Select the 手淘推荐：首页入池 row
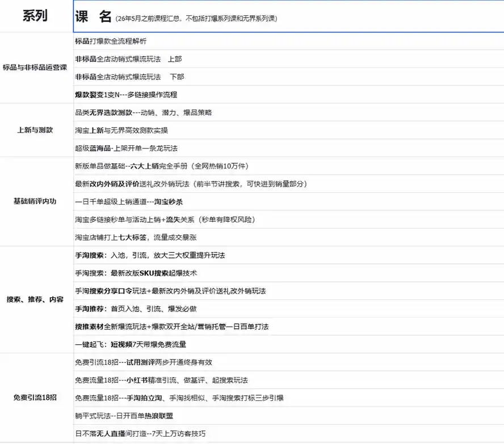 pos(289,308)
